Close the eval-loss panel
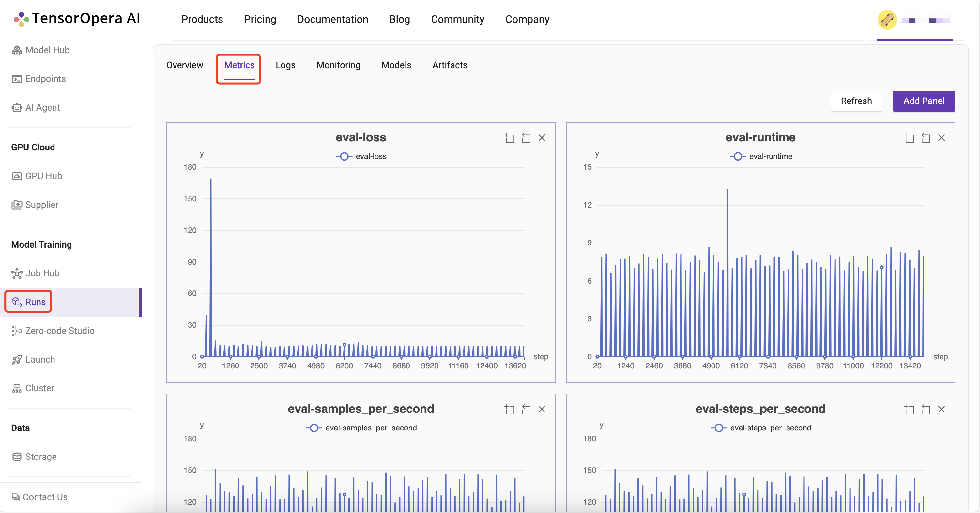This screenshot has width=980, height=513. pyautogui.click(x=542, y=138)
